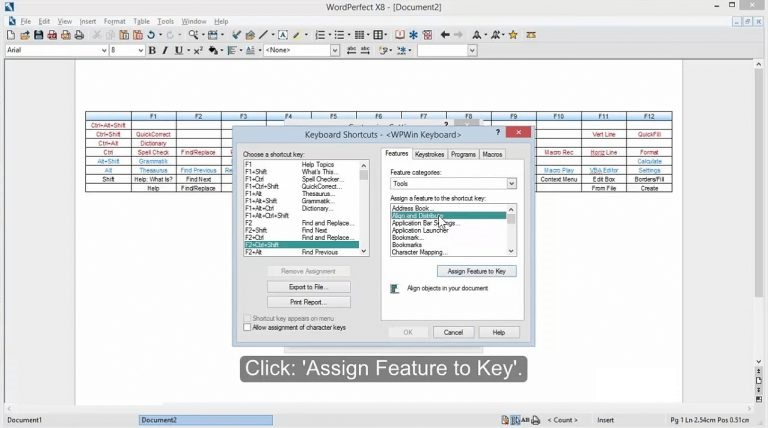Viewport: 768px width, 428px height.
Task: Check 'Allow assignment of character keys'
Action: click(x=247, y=328)
